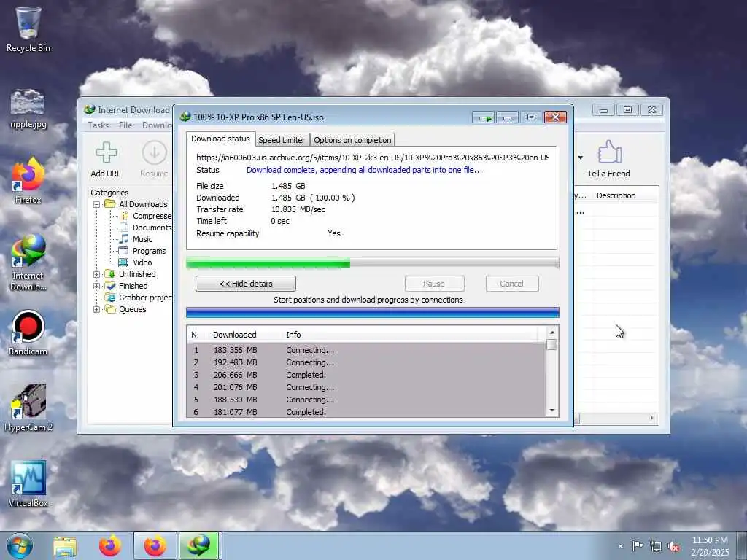Click the Pause button
The image size is (747, 560).
[434, 284]
